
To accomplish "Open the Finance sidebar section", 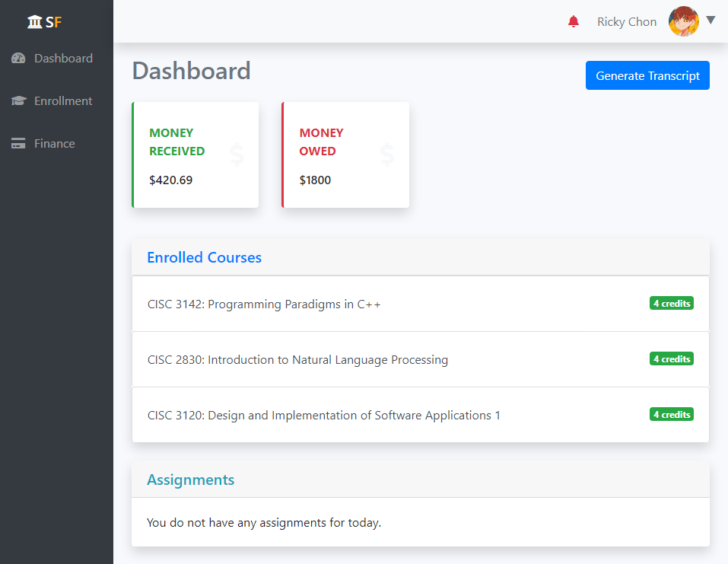I will coord(55,144).
